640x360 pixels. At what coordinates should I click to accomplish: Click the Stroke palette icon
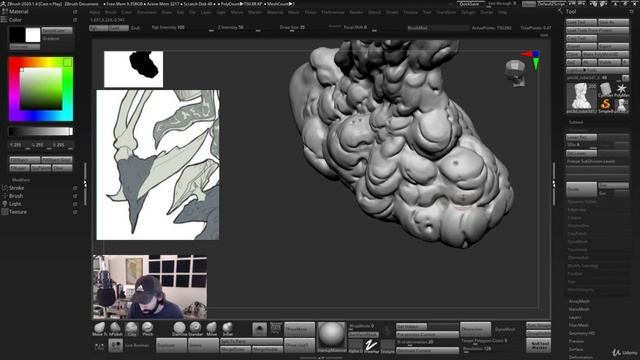pos(5,188)
